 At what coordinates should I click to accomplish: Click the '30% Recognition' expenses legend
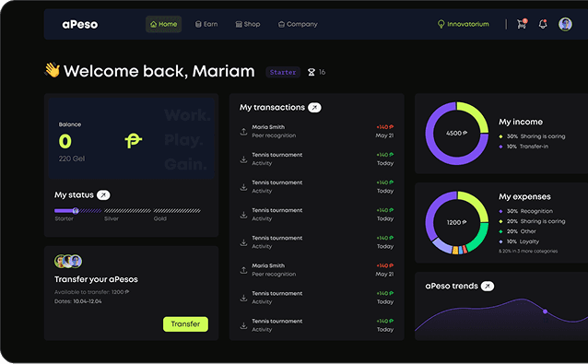point(525,211)
